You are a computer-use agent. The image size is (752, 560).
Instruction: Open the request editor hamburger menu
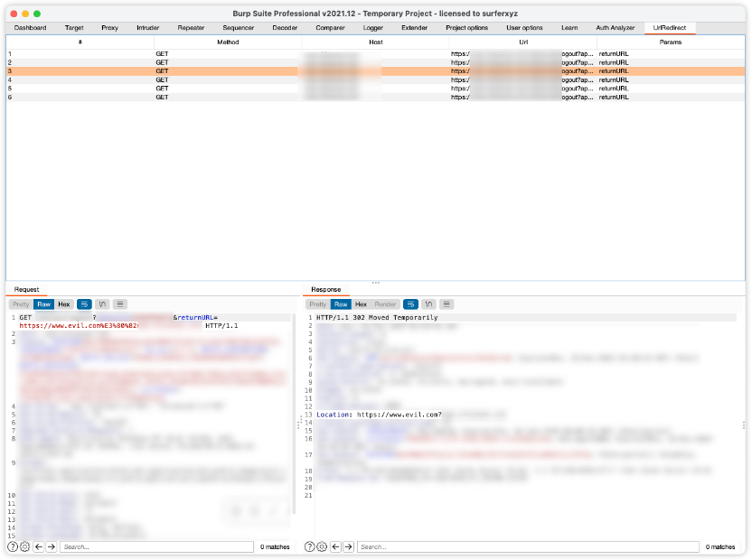[x=119, y=304]
